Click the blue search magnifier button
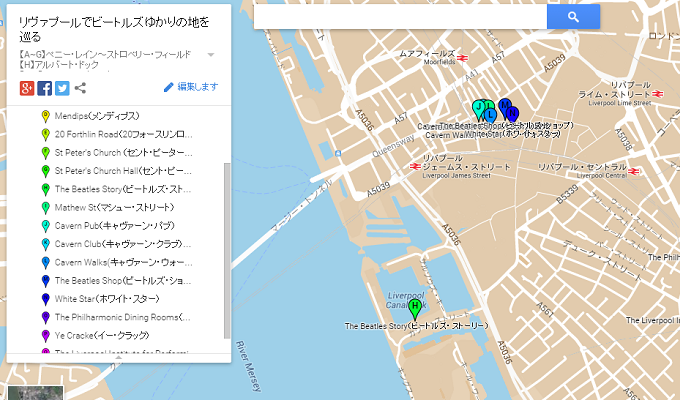This screenshot has height=400, width=680. point(573,17)
